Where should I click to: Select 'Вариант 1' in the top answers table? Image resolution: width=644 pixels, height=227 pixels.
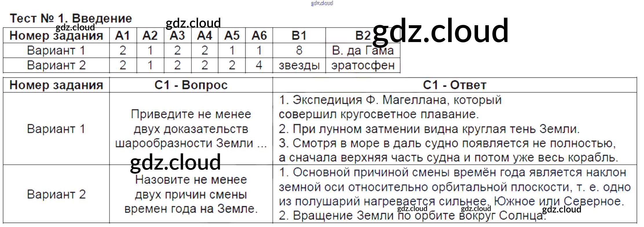(56, 50)
